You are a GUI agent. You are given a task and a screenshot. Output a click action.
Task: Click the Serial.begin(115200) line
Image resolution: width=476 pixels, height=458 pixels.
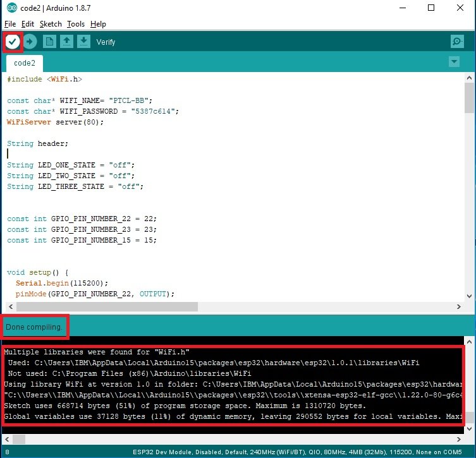[62, 283]
